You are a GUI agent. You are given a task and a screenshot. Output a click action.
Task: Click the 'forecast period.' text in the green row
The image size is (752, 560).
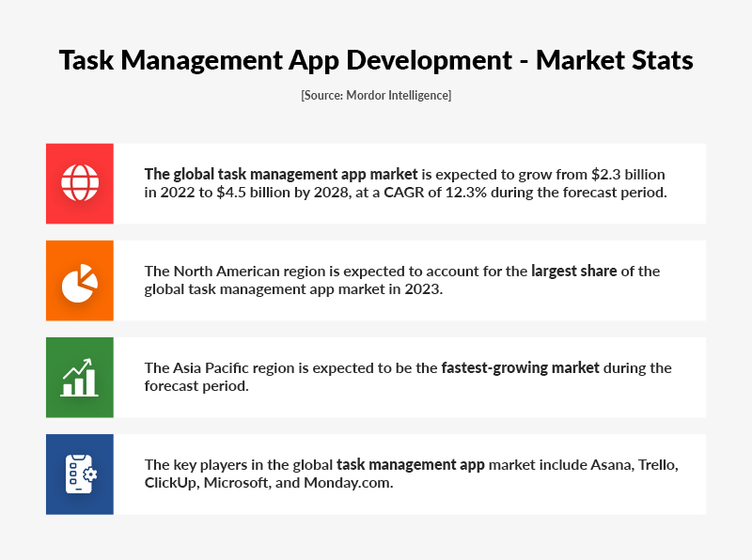(196, 386)
